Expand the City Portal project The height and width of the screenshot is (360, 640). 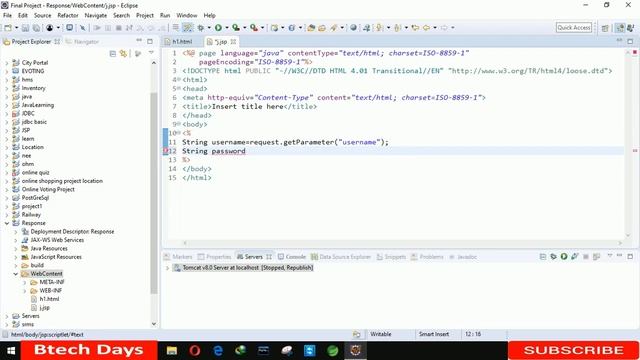(7, 63)
